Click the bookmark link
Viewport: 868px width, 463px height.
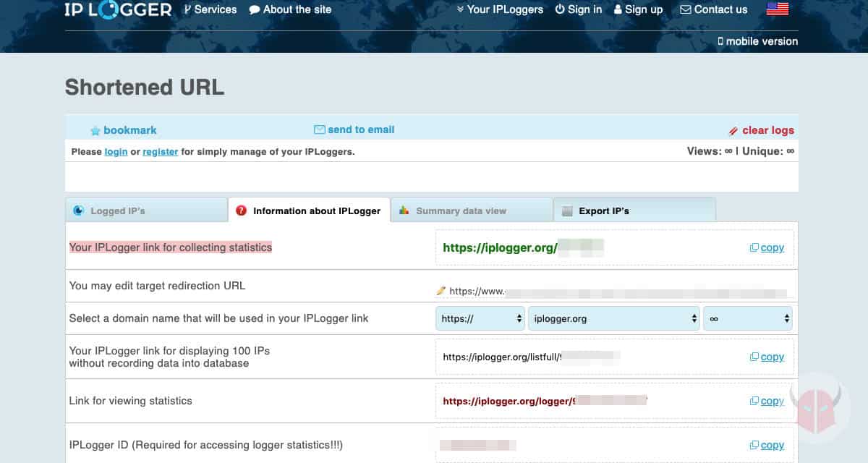130,130
